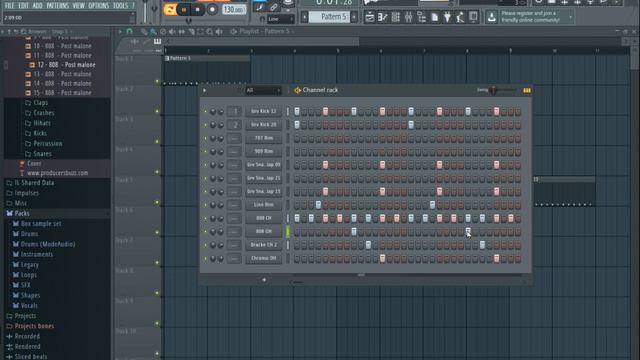Open the Grv Kick 13 channel button
The image size is (640, 360).
[263, 111]
